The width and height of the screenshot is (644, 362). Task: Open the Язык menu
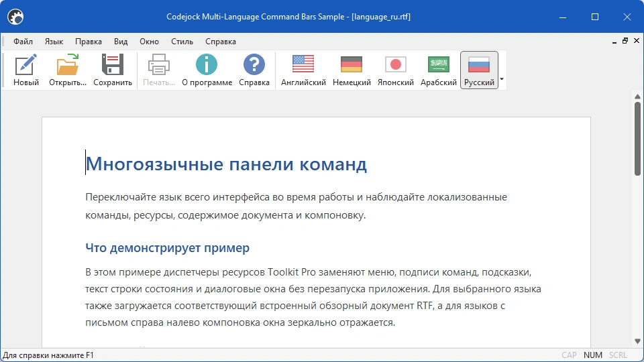pos(54,42)
